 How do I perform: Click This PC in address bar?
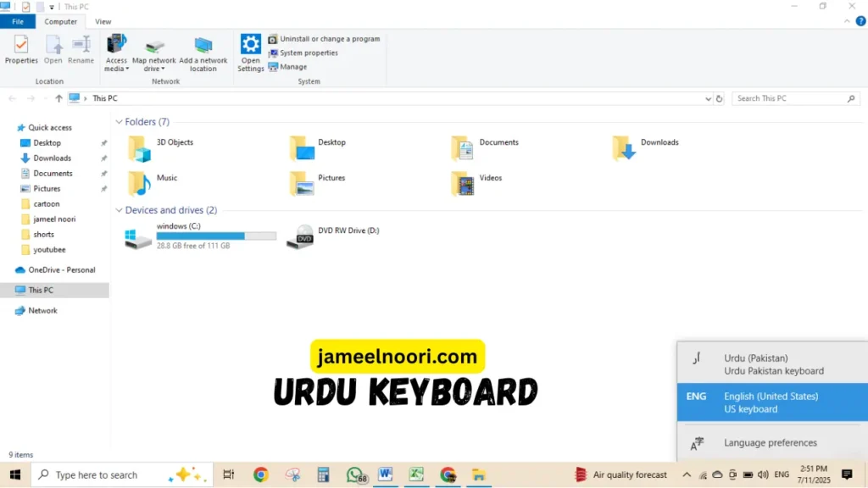[x=104, y=98]
